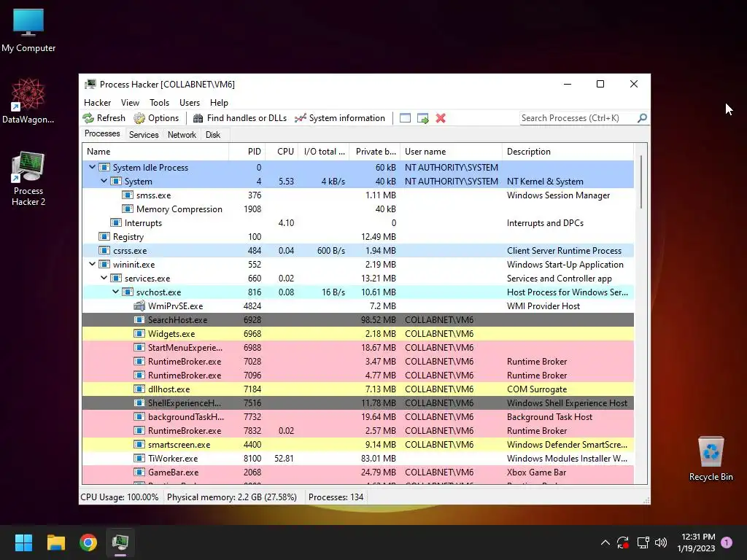Click the Registry process icon
The height and width of the screenshot is (560, 747).
[x=104, y=236]
